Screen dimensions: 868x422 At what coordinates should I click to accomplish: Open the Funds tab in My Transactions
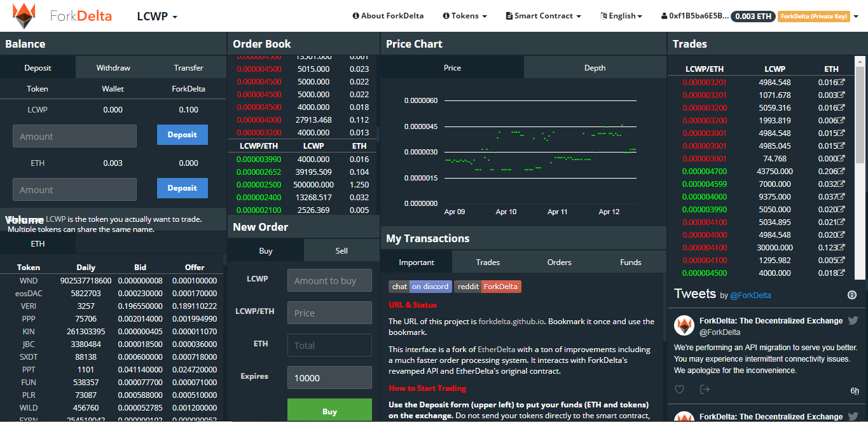631,262
